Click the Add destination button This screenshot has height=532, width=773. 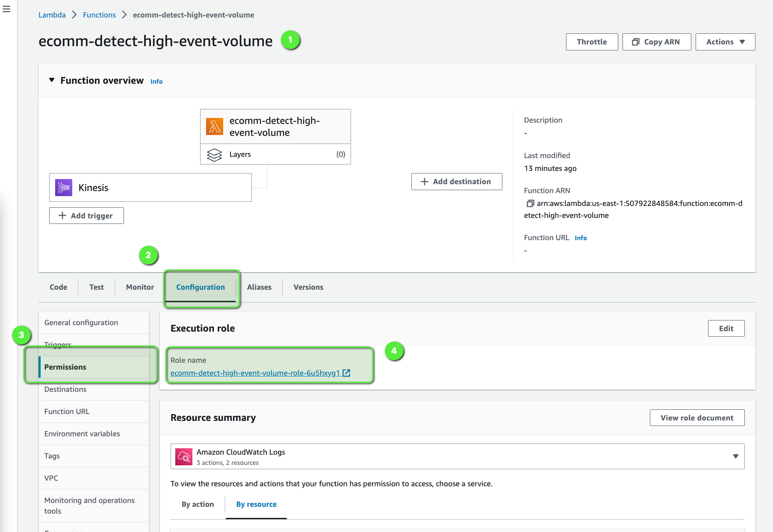(457, 182)
